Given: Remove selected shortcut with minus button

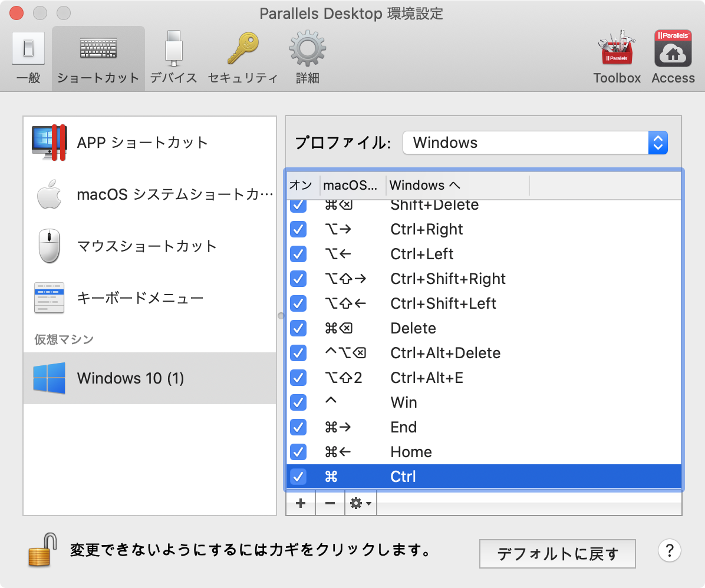Looking at the screenshot, I should click(330, 503).
